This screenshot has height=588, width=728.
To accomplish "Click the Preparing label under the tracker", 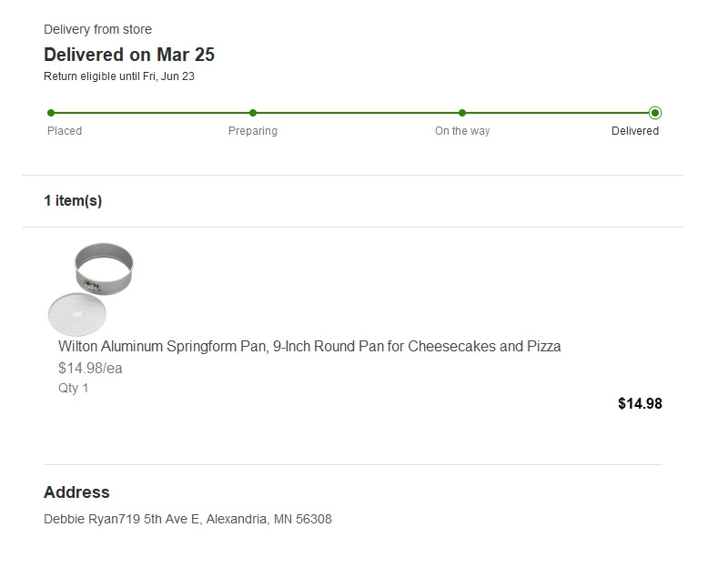I will click(x=253, y=131).
